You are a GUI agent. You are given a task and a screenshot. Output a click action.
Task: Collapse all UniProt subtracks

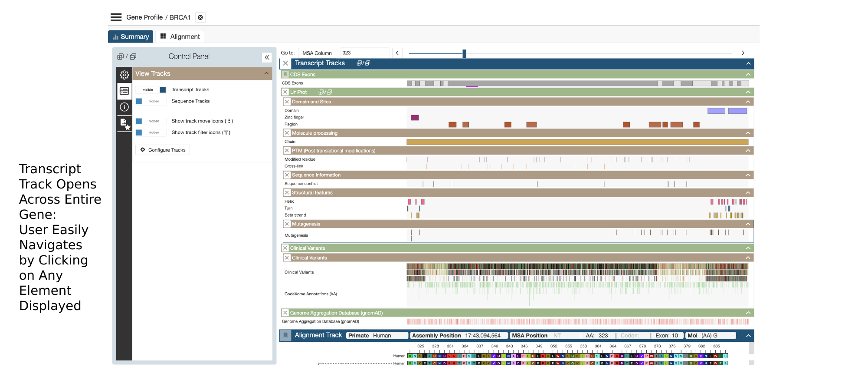(329, 92)
